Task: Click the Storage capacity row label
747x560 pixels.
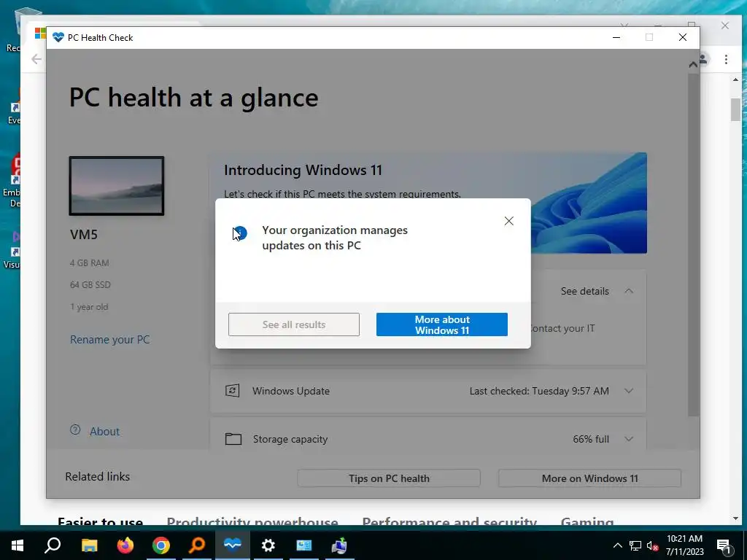Action: point(290,439)
